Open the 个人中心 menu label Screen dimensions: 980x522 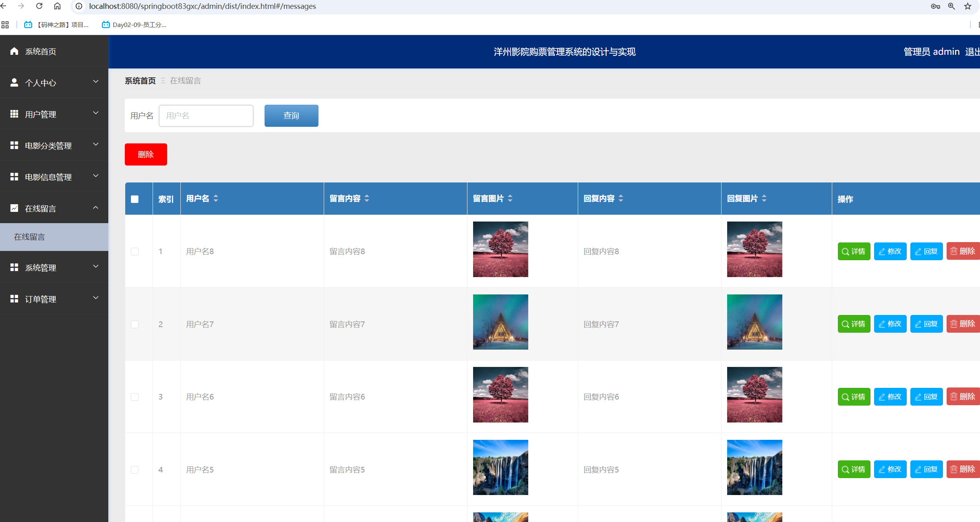click(x=41, y=83)
